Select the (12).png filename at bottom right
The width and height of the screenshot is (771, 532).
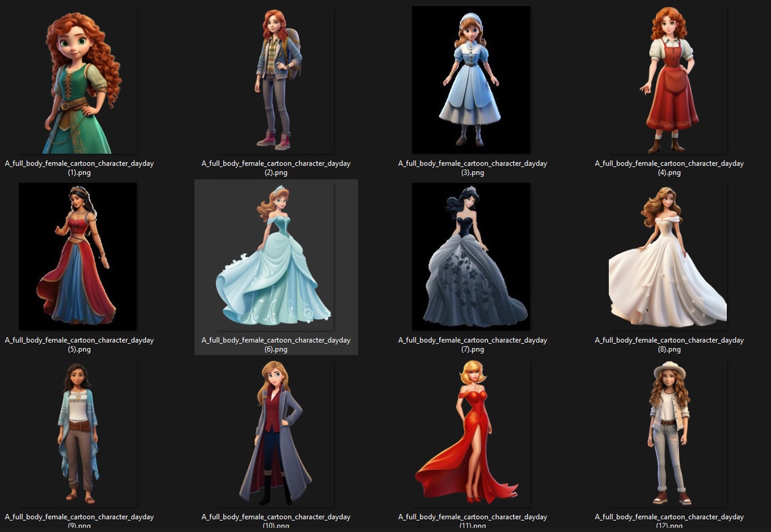pyautogui.click(x=669, y=521)
